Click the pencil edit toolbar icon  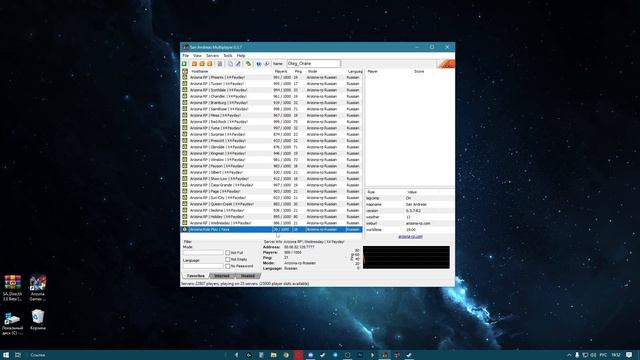coord(238,64)
